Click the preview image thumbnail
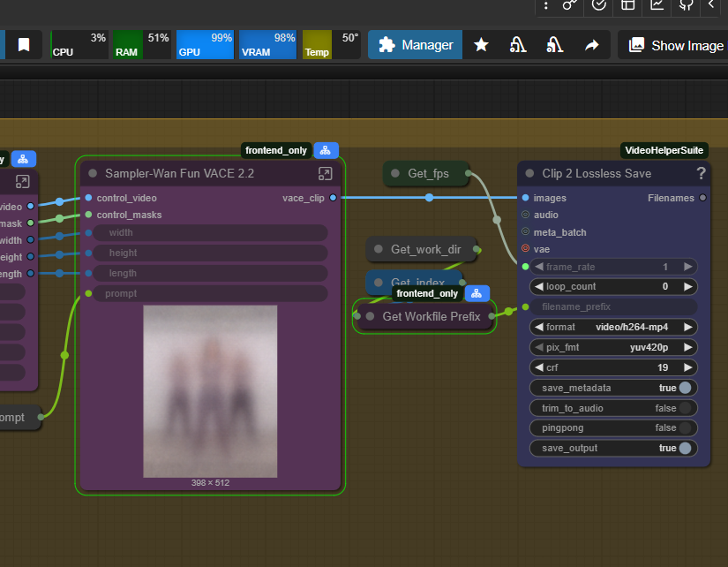Image resolution: width=728 pixels, height=567 pixels. (x=210, y=391)
